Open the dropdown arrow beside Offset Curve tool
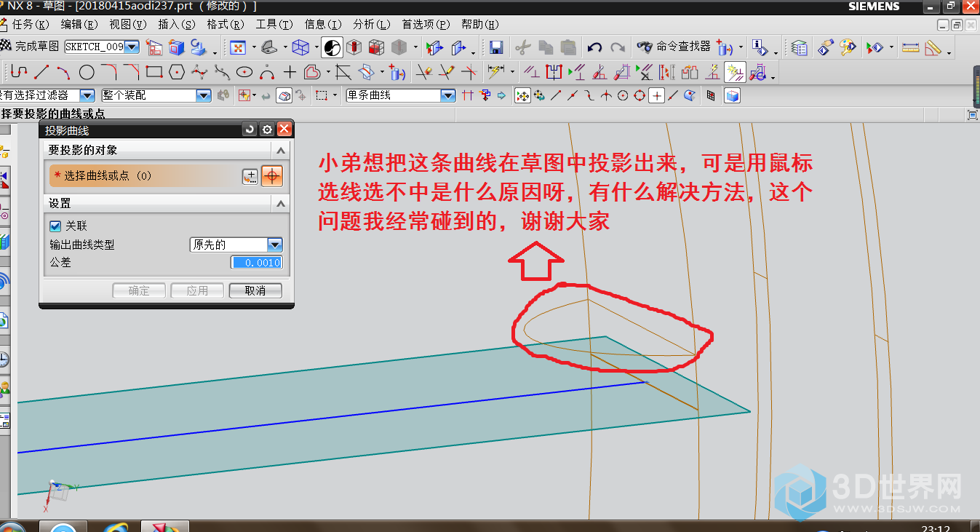This screenshot has height=532, width=980. click(328, 72)
